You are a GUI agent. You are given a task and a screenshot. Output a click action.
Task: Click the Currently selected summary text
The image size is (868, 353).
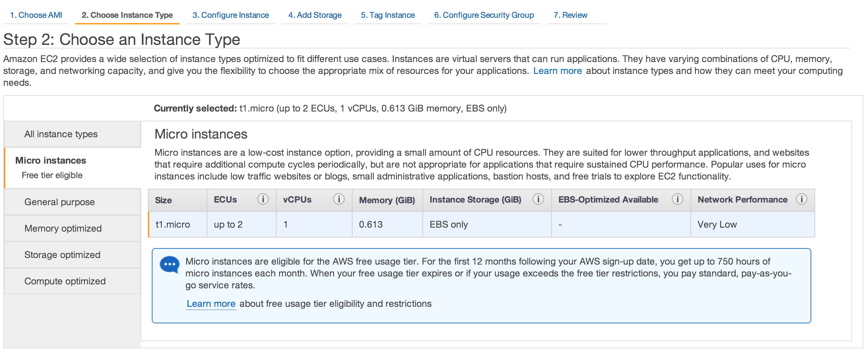[330, 109]
